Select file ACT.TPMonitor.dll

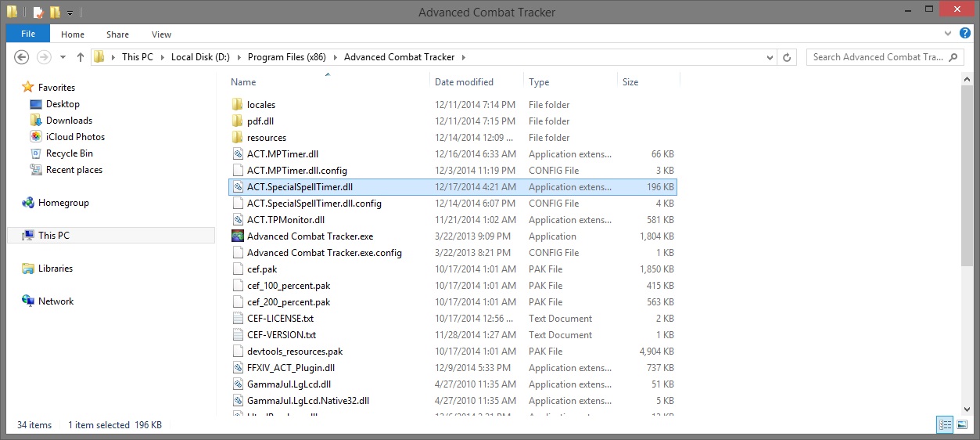coord(285,220)
